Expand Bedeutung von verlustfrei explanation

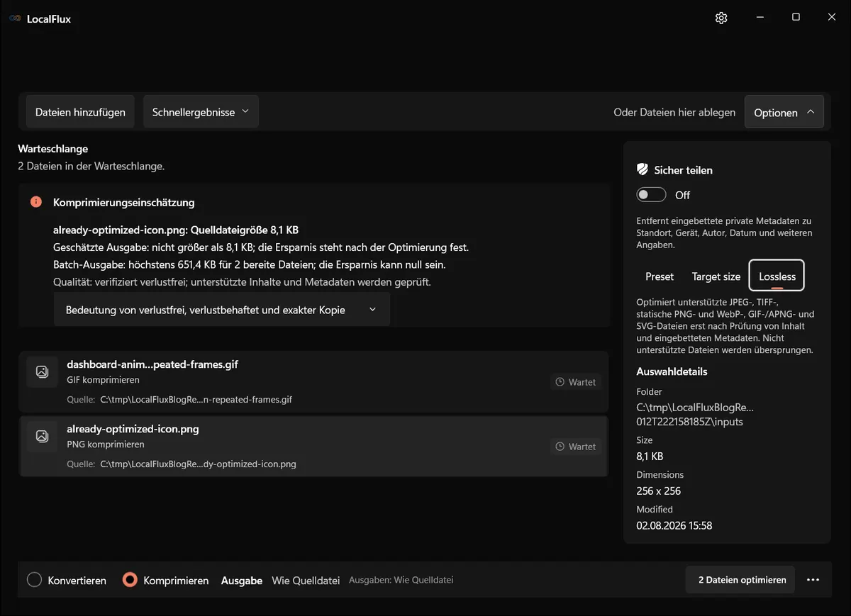222,310
